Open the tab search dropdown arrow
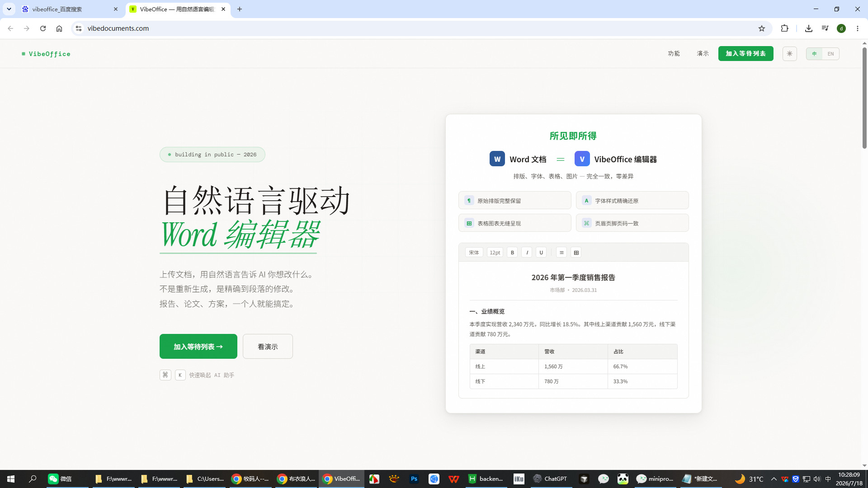Viewport: 868px width, 488px height. tap(9, 9)
